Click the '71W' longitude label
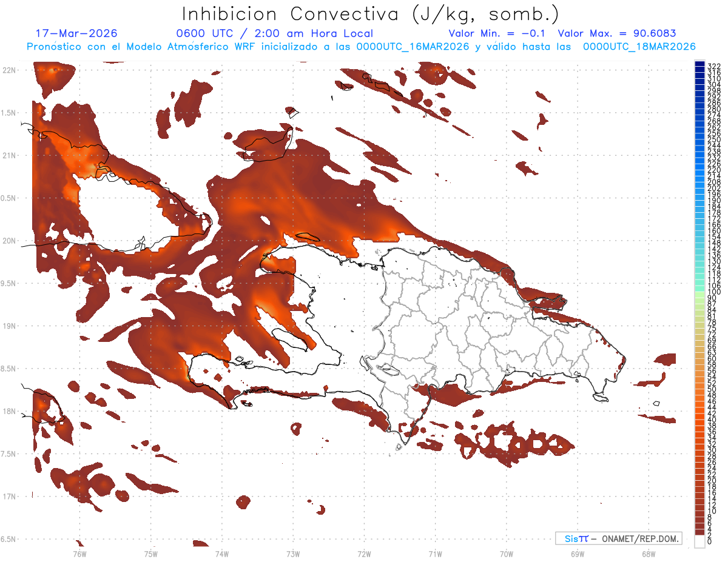728x562 pixels. tap(435, 554)
